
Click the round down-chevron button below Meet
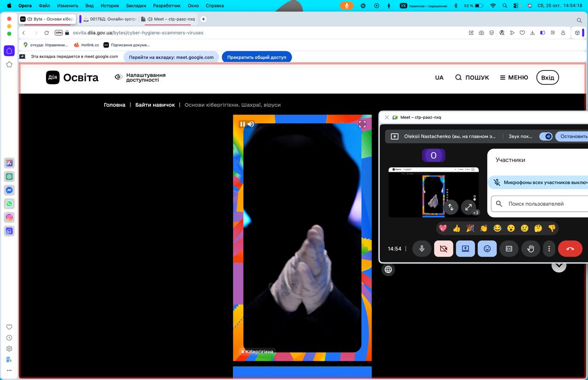[x=559, y=265]
